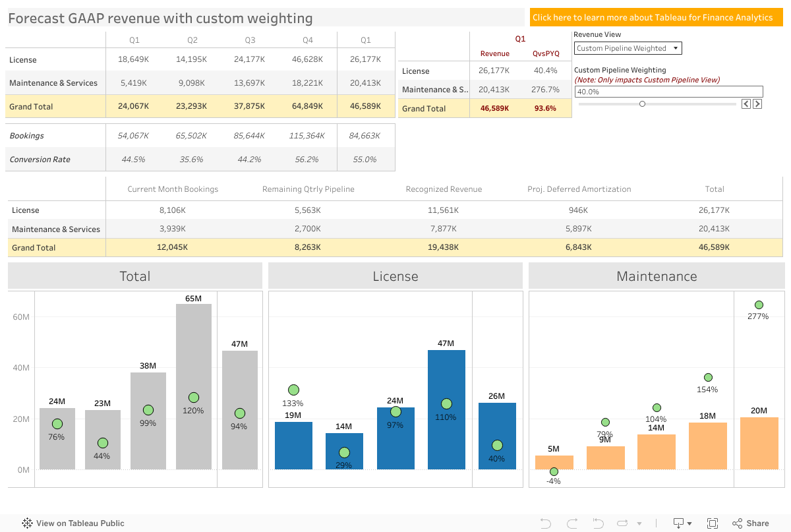Expand the Download icon's dropdown arrow

(690, 523)
